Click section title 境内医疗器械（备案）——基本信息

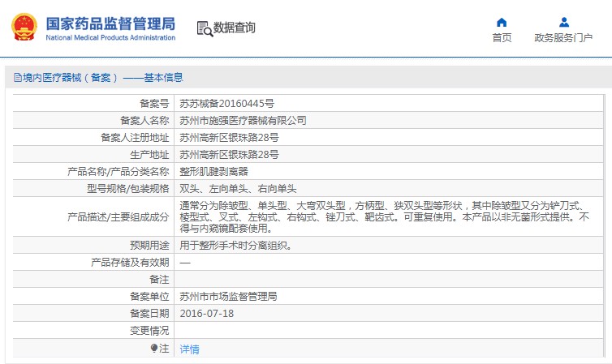coord(102,78)
